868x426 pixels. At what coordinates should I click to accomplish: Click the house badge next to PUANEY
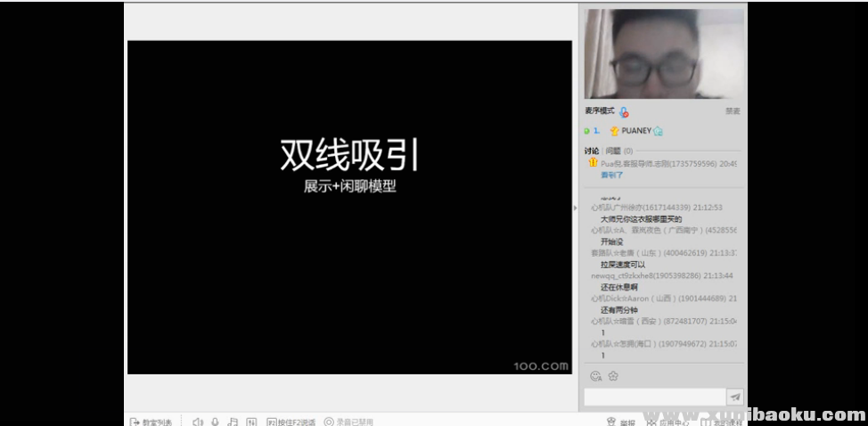[x=658, y=131]
